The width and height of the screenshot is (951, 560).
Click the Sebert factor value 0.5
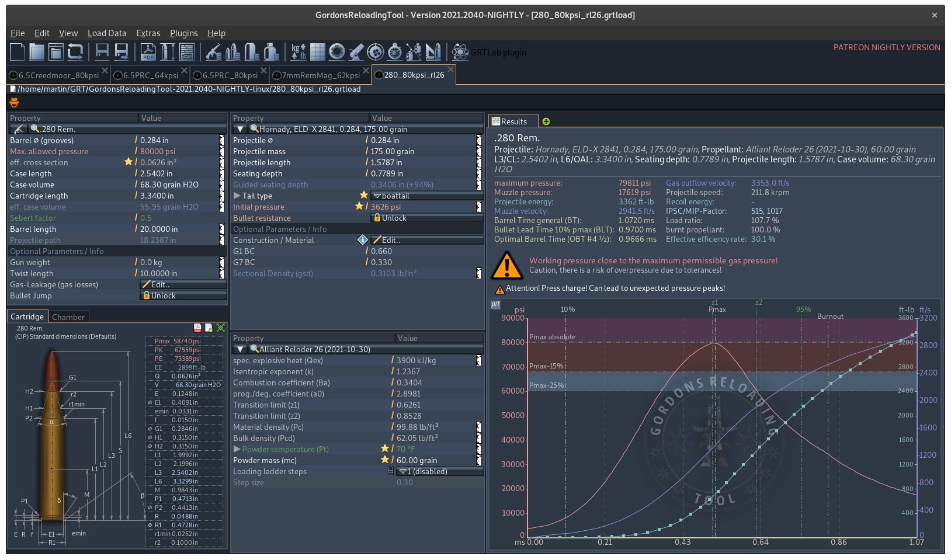[145, 218]
